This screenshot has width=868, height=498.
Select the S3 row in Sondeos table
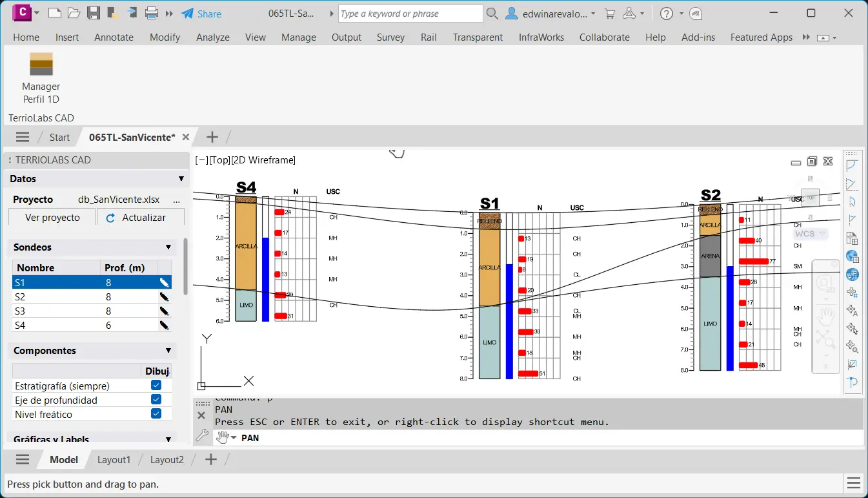[92, 311]
